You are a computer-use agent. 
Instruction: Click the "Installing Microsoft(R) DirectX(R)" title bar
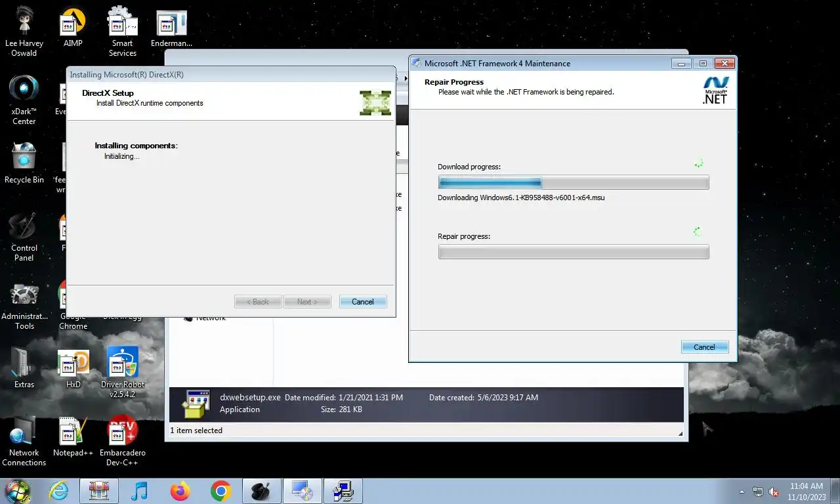[230, 74]
